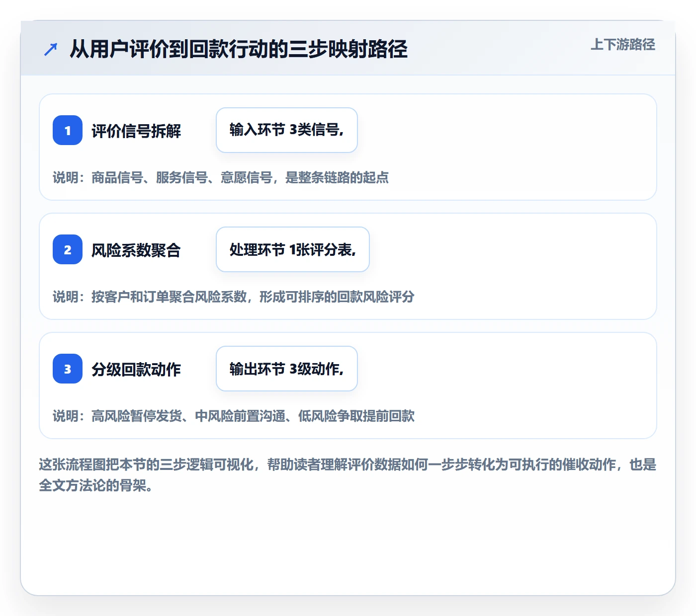696x616 pixels.
Task: Select the 处理环节 1张评分表 chip
Action: (293, 249)
